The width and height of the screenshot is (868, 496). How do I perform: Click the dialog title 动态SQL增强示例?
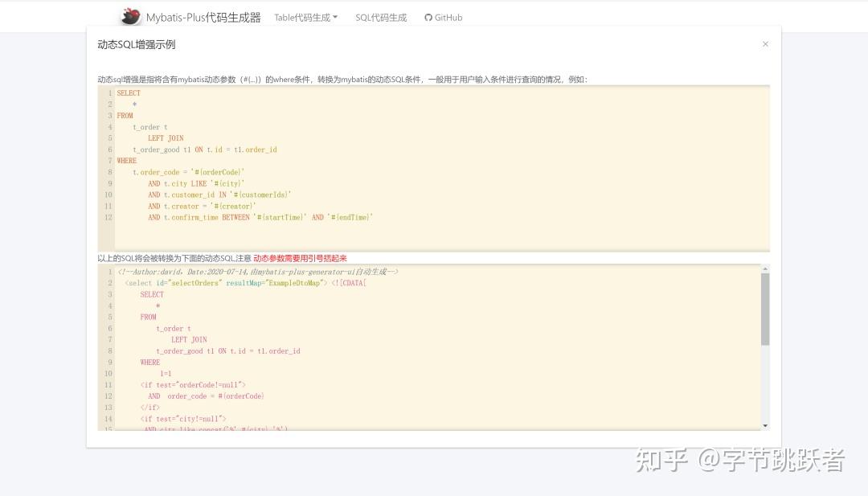click(137, 44)
